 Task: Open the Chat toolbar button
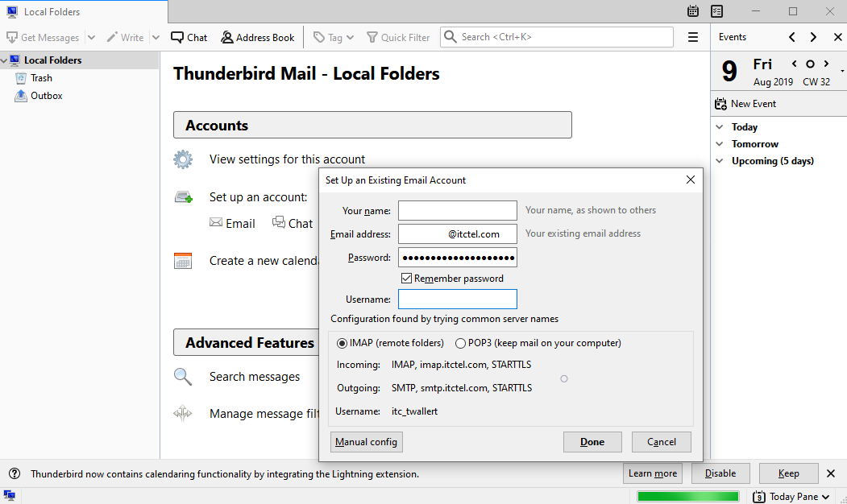coord(189,37)
